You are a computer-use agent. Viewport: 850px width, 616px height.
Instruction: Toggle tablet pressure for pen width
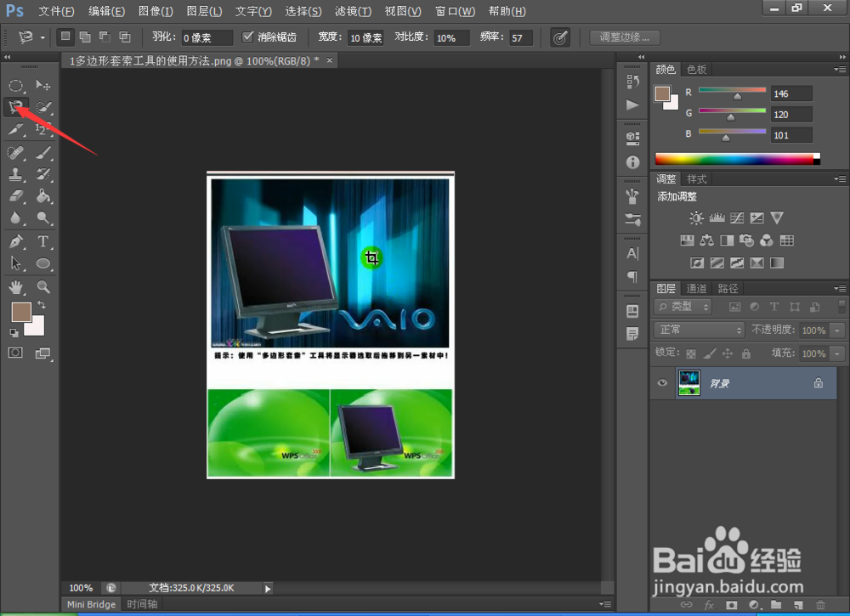pos(560,37)
